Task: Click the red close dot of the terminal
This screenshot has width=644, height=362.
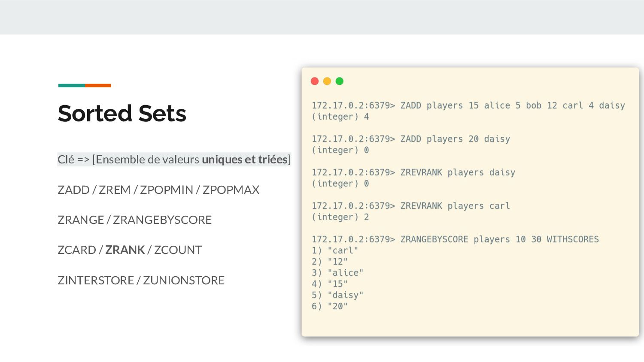Action: pyautogui.click(x=315, y=81)
